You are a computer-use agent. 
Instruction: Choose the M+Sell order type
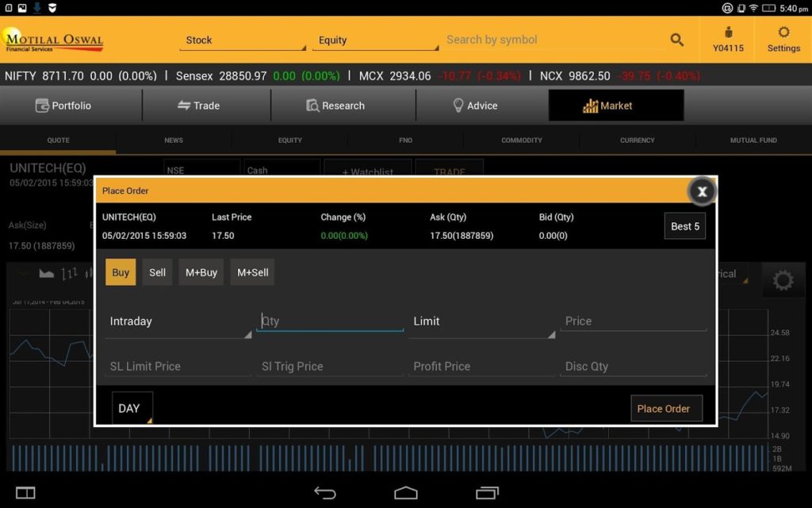click(252, 272)
